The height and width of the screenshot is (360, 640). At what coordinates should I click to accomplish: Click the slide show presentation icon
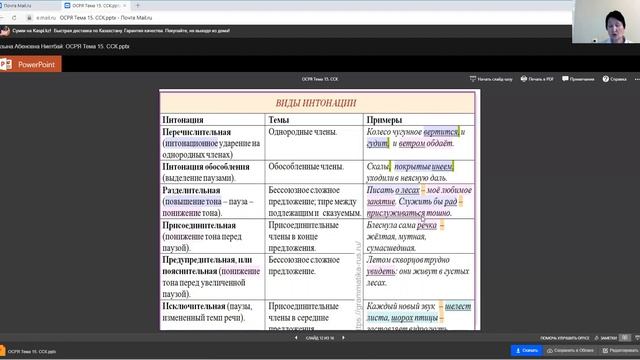(473, 79)
